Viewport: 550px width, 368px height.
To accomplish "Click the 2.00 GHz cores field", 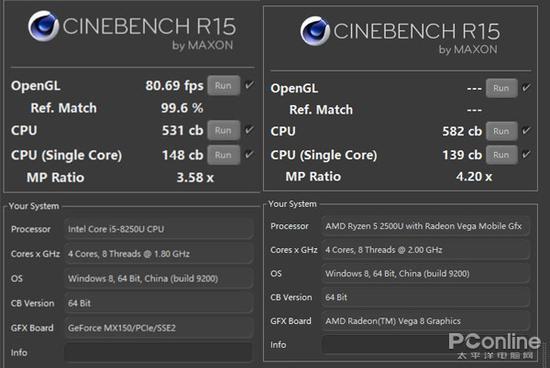I will point(425,250).
